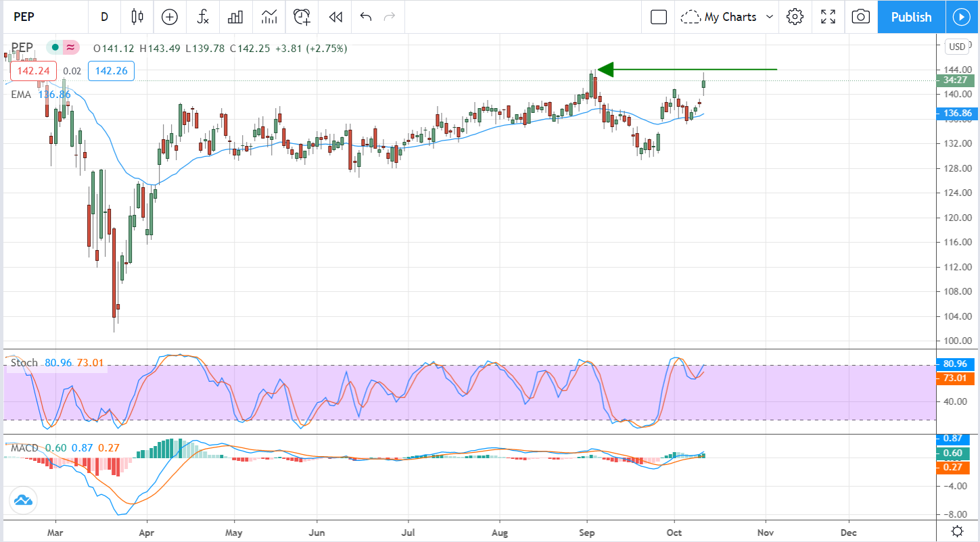
Task: Start bar replay with rewind icon
Action: pos(335,17)
